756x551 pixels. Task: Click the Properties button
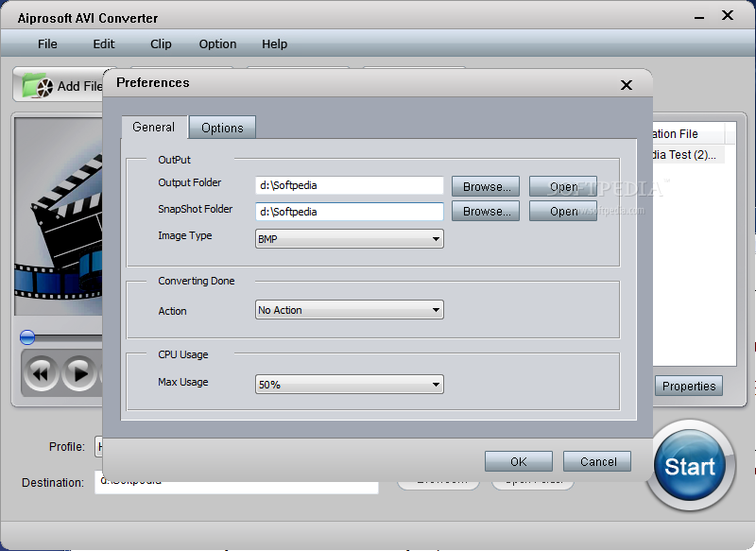(x=689, y=387)
